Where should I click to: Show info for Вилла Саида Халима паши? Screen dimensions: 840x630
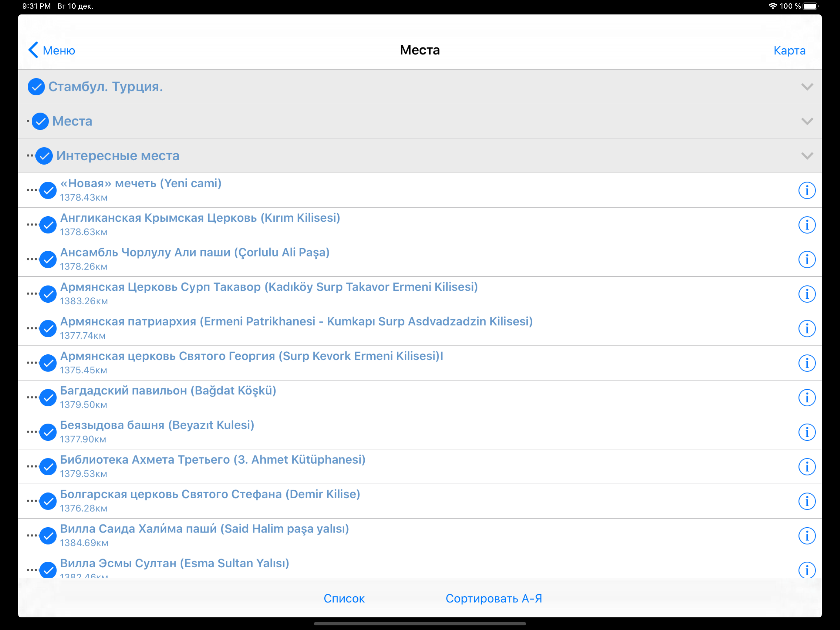pyautogui.click(x=806, y=536)
